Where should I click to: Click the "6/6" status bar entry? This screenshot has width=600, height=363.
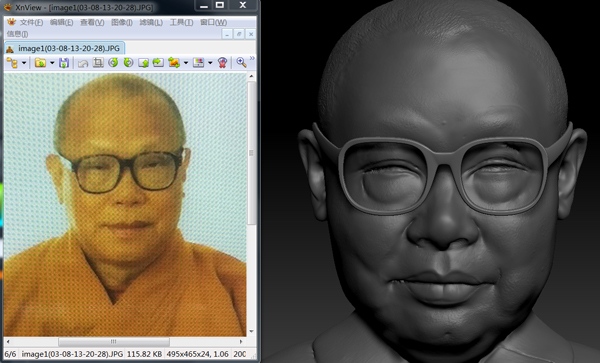click(x=10, y=354)
